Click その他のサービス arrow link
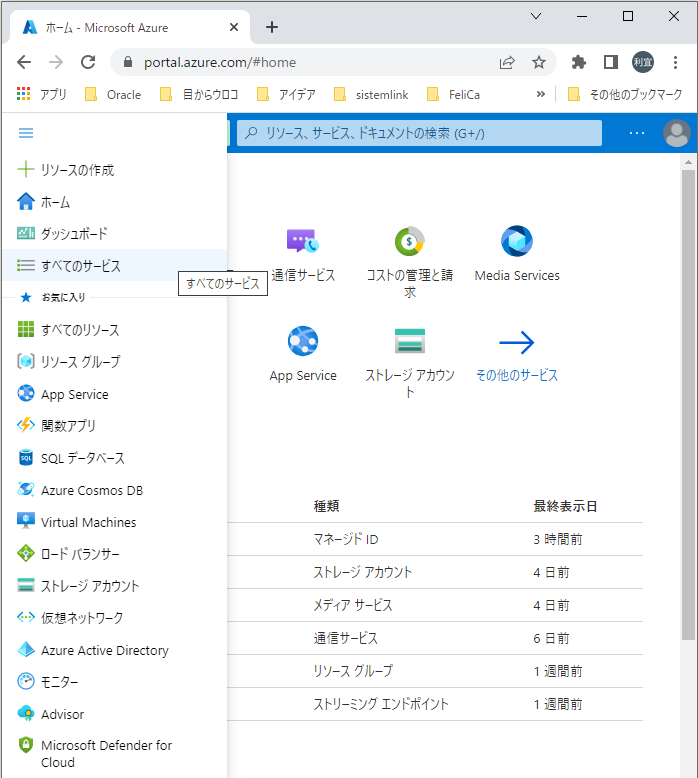Screen dimensions: 698x778 (516, 355)
